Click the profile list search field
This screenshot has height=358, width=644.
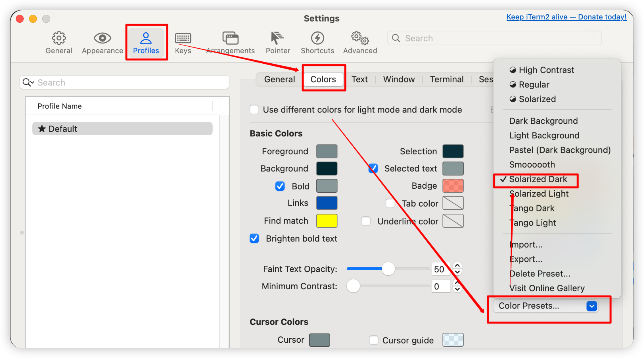click(x=124, y=82)
